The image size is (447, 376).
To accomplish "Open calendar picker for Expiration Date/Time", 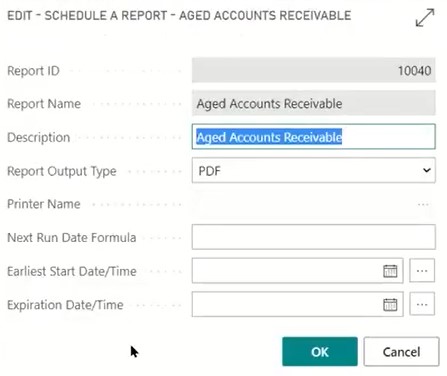I will click(x=390, y=304).
